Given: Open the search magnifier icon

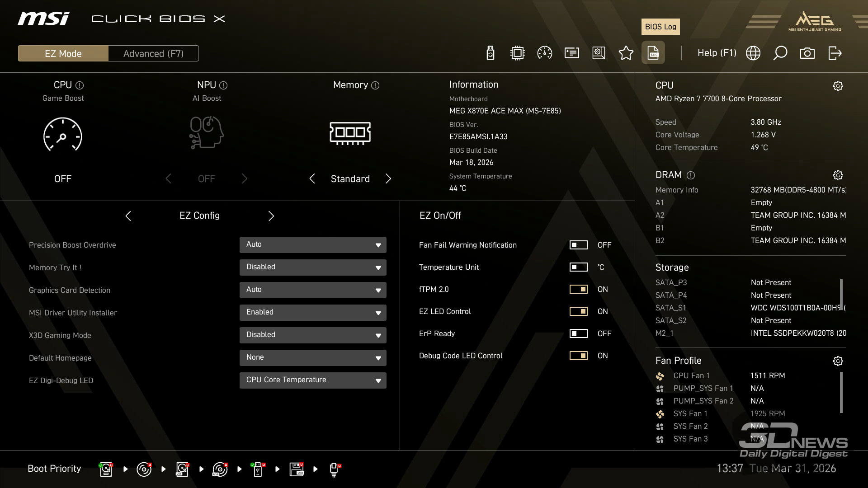Looking at the screenshot, I should point(780,53).
